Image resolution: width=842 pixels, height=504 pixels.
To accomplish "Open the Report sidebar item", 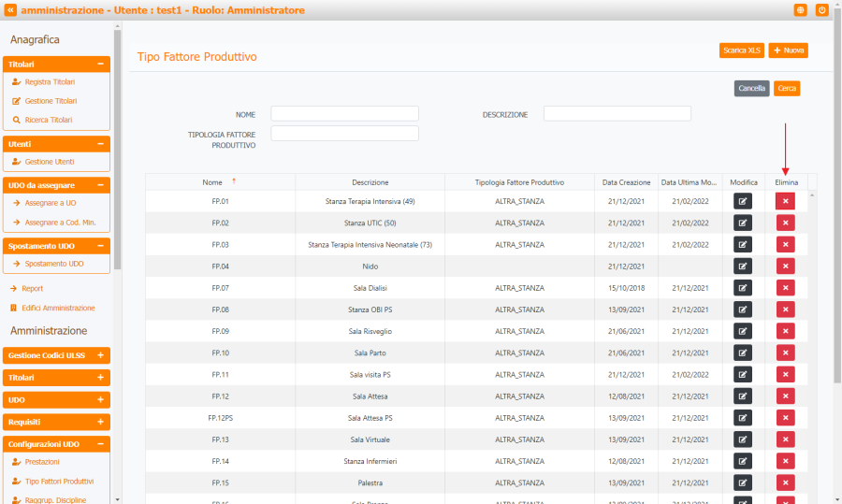I will coord(33,289).
